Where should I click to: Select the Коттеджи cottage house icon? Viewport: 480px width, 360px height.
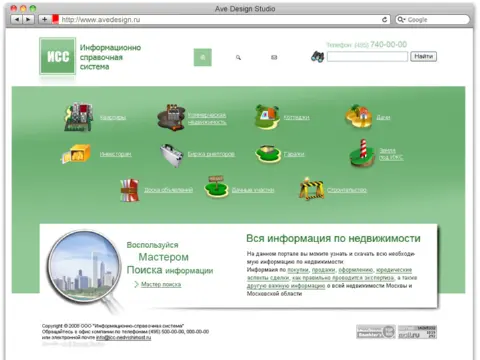pos(267,117)
